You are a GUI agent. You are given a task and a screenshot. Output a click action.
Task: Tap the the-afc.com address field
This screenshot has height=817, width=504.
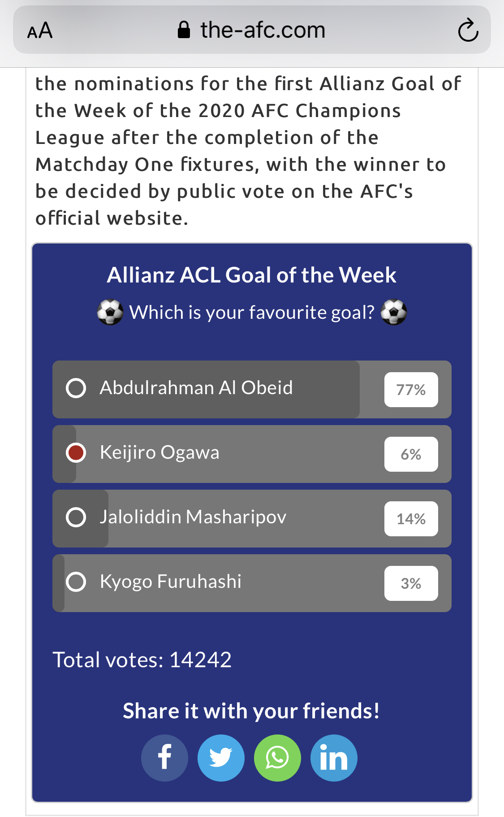click(x=263, y=30)
